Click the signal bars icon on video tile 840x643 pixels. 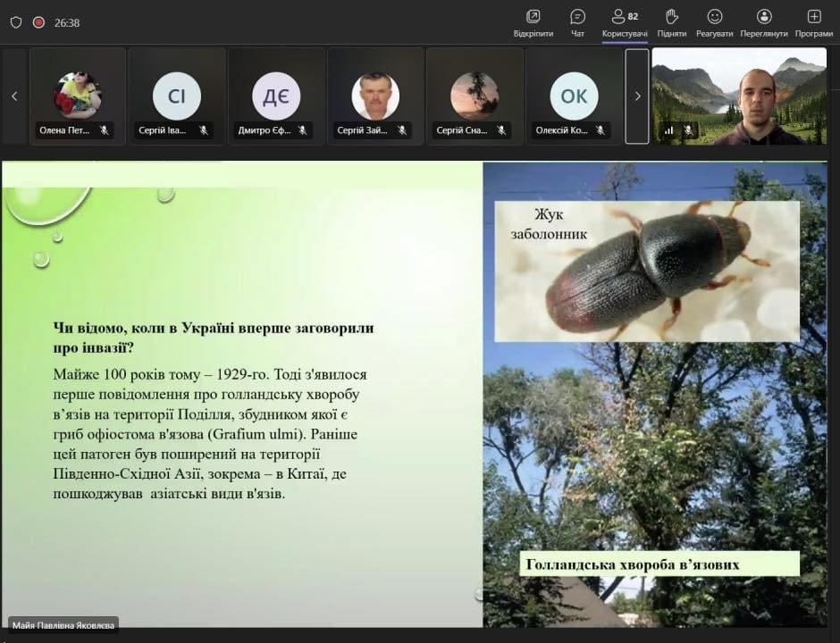click(668, 130)
